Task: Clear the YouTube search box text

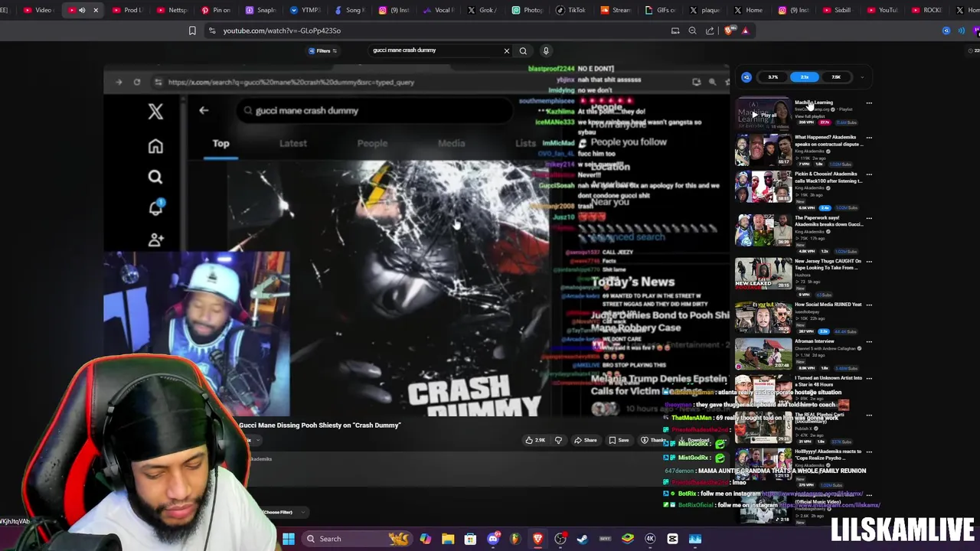Action: pyautogui.click(x=506, y=51)
